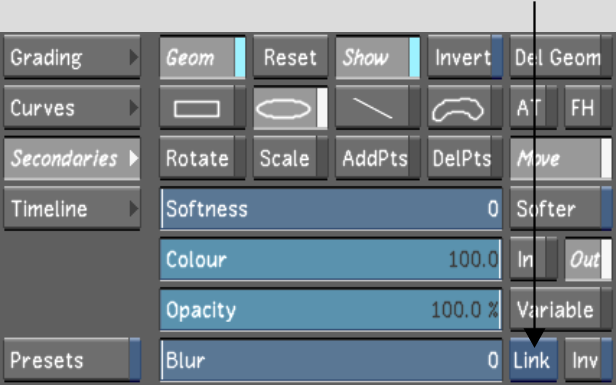The height and width of the screenshot is (385, 616).
Task: Select the Out option
Action: click(x=588, y=259)
